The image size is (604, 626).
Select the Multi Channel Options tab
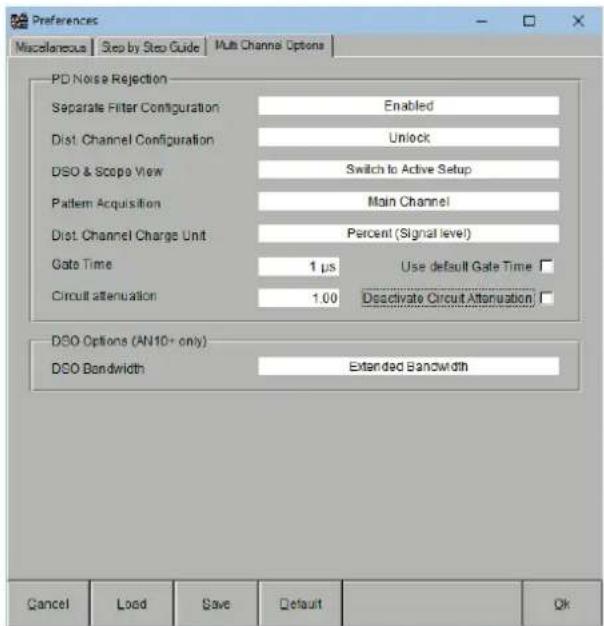click(x=269, y=45)
